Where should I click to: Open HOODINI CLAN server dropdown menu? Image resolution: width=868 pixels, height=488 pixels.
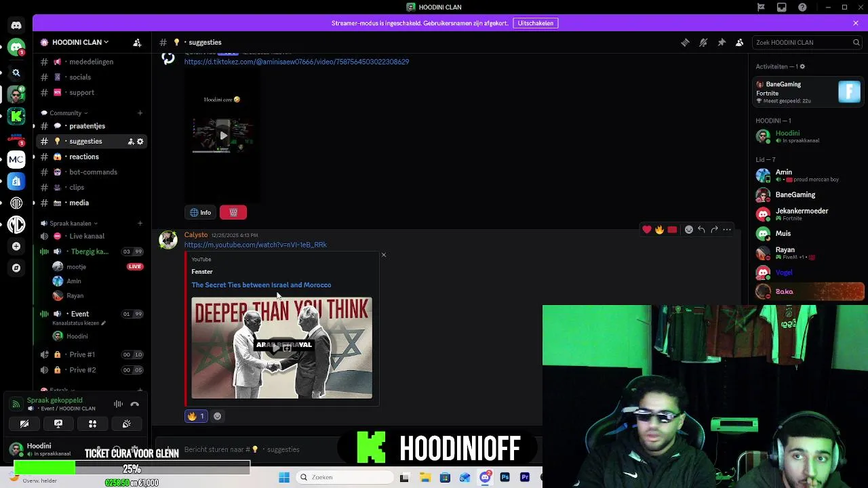(x=80, y=42)
